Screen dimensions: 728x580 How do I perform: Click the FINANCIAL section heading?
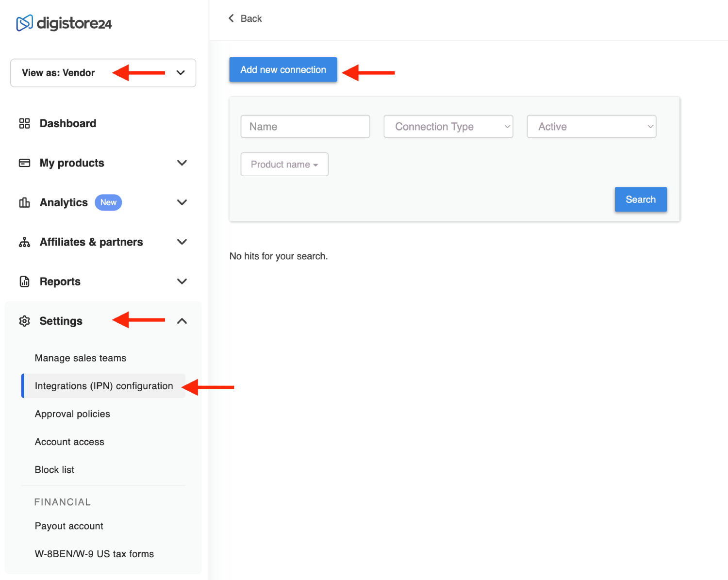pos(63,502)
